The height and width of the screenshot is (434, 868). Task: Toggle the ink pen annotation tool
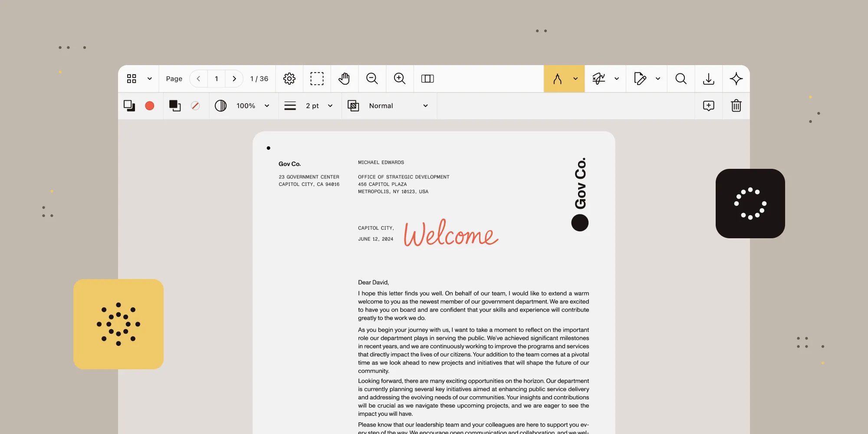pos(558,79)
